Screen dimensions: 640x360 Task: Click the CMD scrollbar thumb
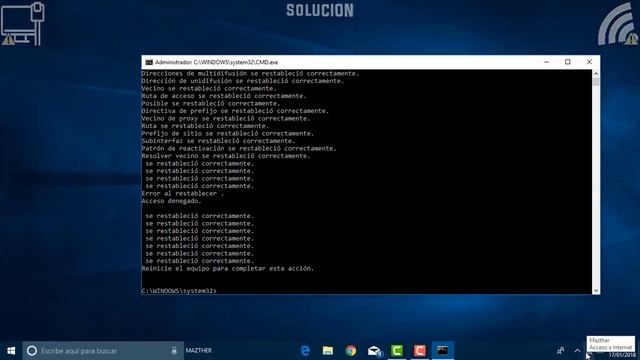pyautogui.click(x=596, y=82)
